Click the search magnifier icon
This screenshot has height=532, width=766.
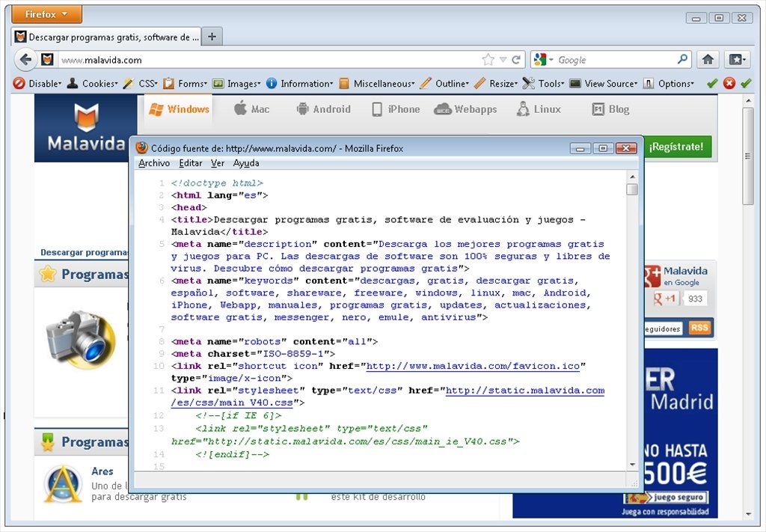pyautogui.click(x=682, y=59)
